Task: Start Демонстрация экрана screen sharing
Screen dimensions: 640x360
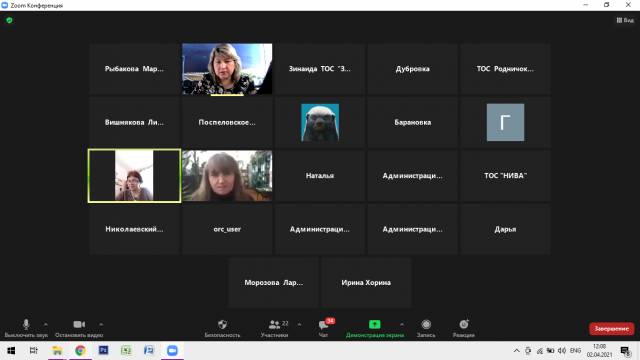Action: pos(374,328)
